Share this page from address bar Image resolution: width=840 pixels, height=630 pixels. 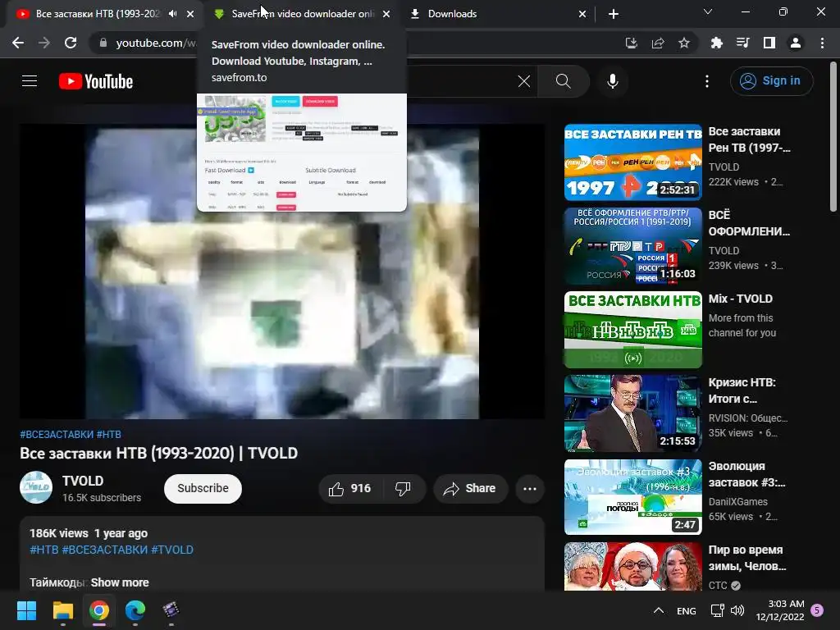pyautogui.click(x=658, y=43)
